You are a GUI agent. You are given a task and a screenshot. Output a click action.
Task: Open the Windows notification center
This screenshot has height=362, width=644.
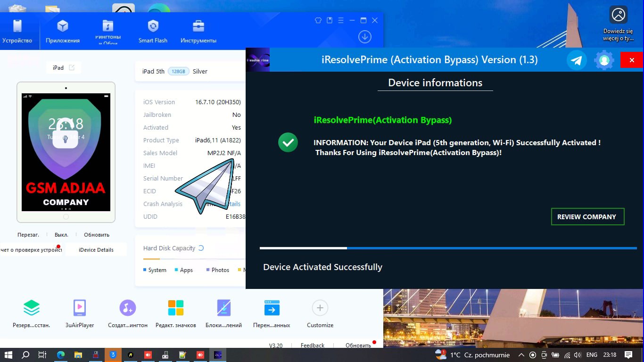tap(628, 355)
